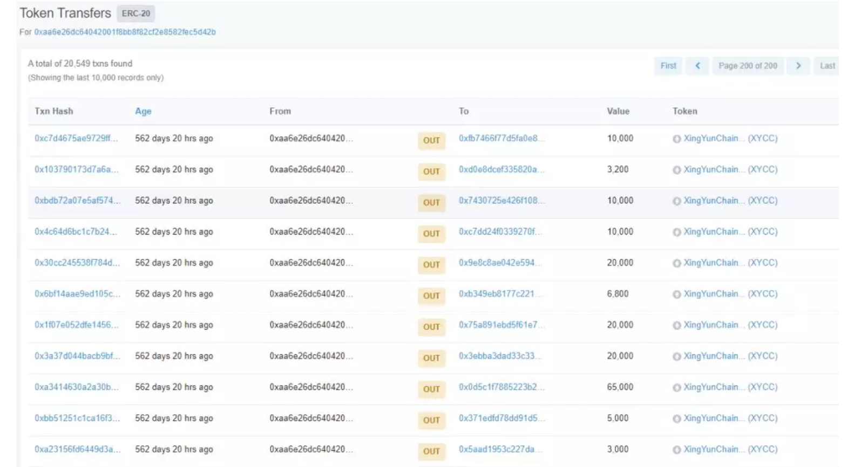
Task: Toggle the Age column format
Action: 143,111
